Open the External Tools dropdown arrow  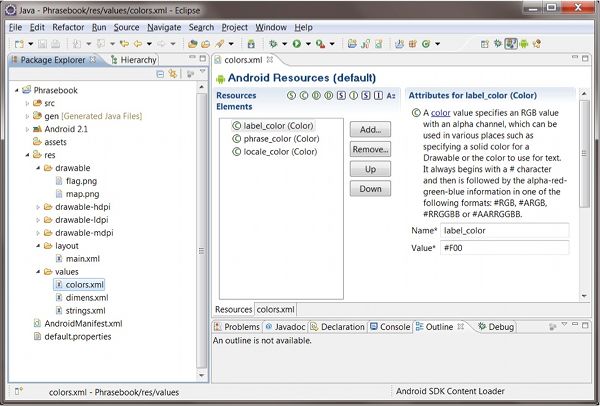(x=332, y=44)
